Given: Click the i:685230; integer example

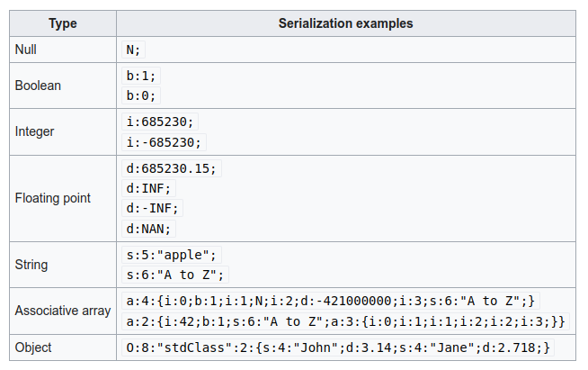Looking at the screenshot, I should click(160, 122).
